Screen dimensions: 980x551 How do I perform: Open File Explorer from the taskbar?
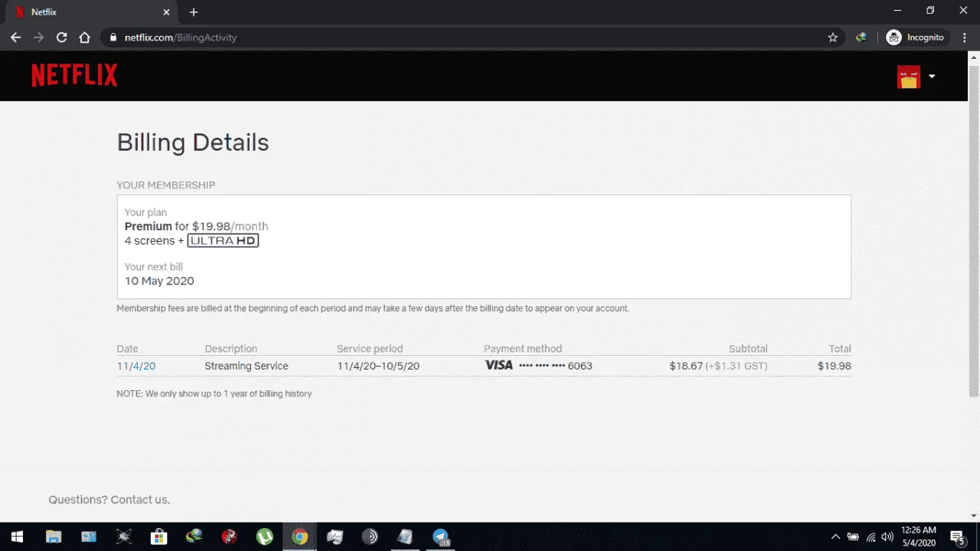[x=54, y=536]
